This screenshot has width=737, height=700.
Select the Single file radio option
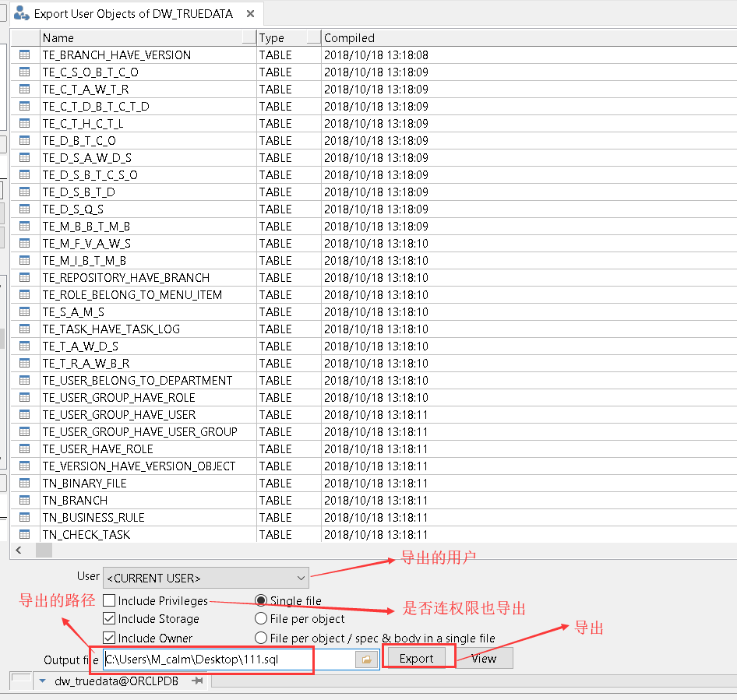261,600
